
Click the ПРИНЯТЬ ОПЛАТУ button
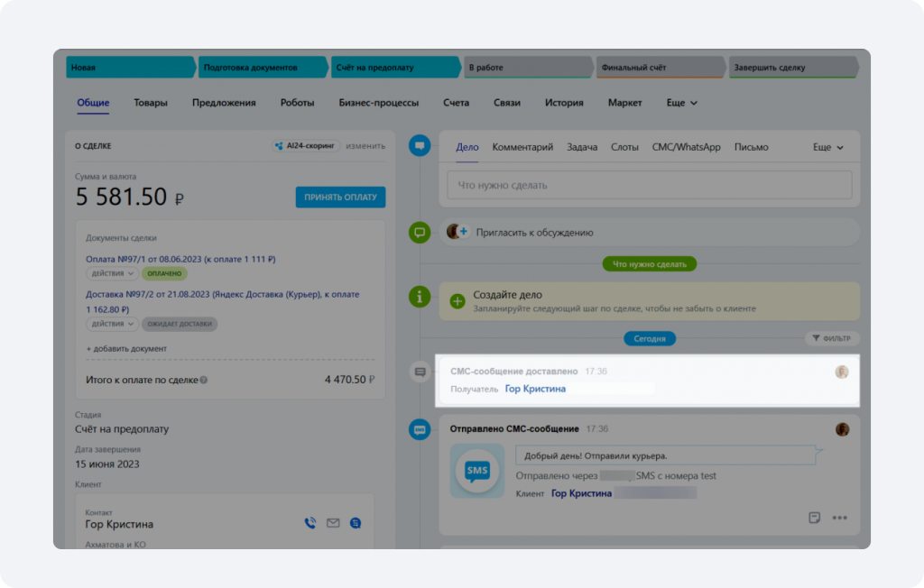[x=340, y=198]
